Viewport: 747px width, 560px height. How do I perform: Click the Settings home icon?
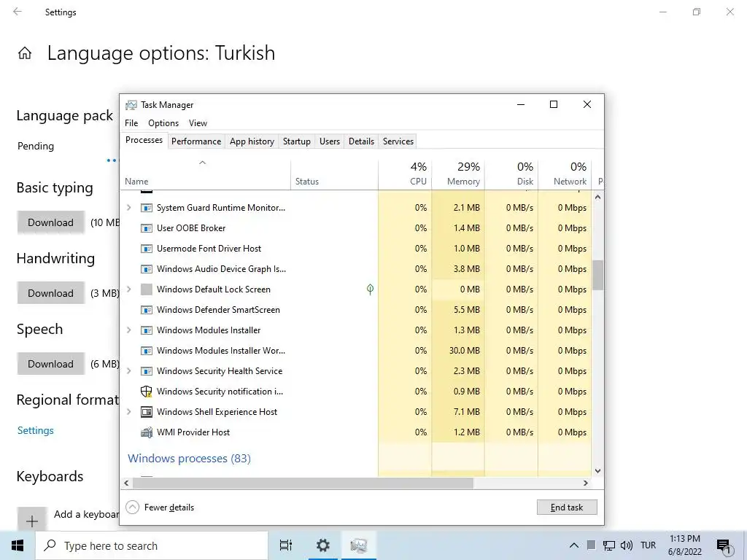(25, 52)
